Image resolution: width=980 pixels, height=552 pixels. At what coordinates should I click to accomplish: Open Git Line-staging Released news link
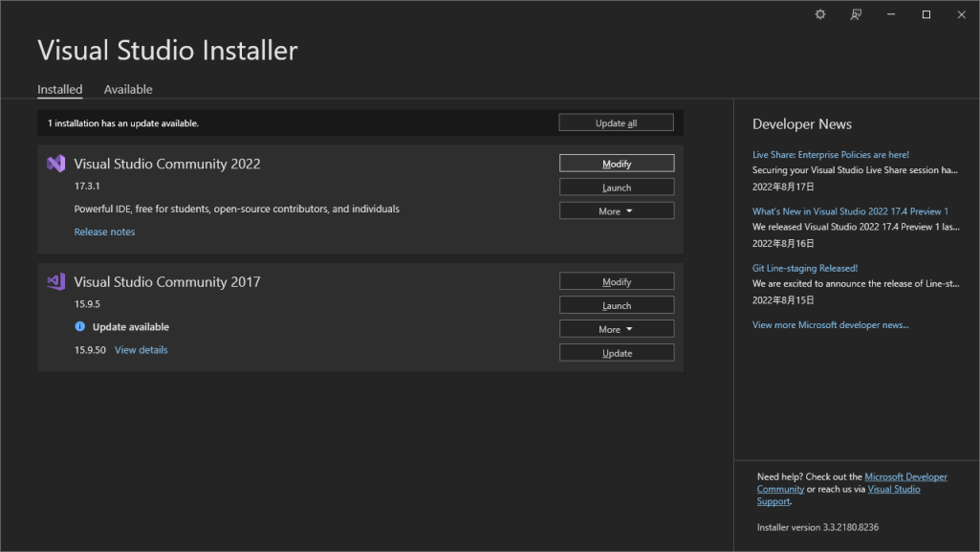coord(804,268)
